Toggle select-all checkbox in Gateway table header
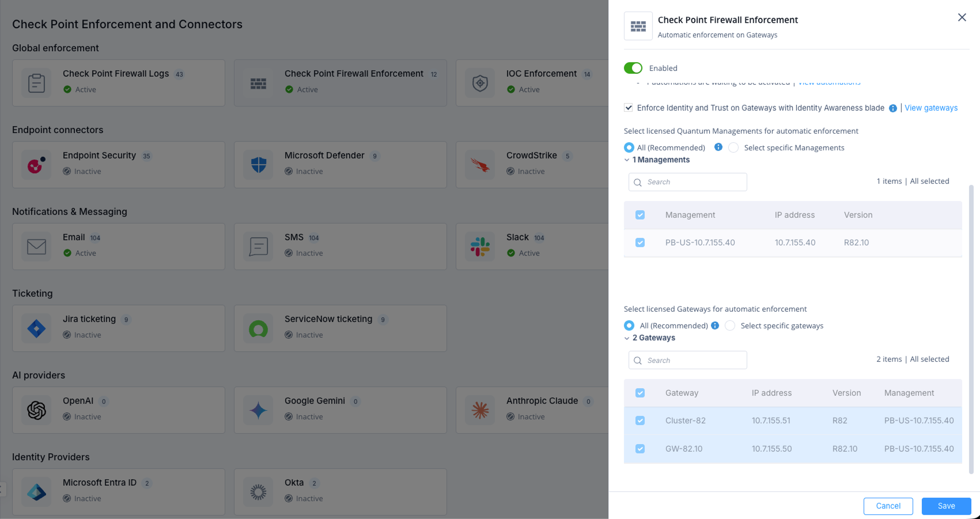The height and width of the screenshot is (519, 980). [x=640, y=393]
